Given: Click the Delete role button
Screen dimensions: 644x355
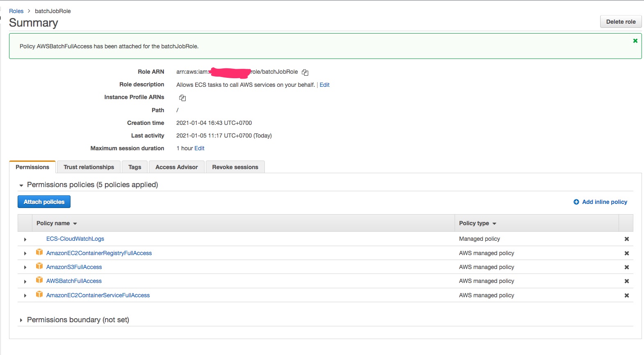Looking at the screenshot, I should [621, 22].
